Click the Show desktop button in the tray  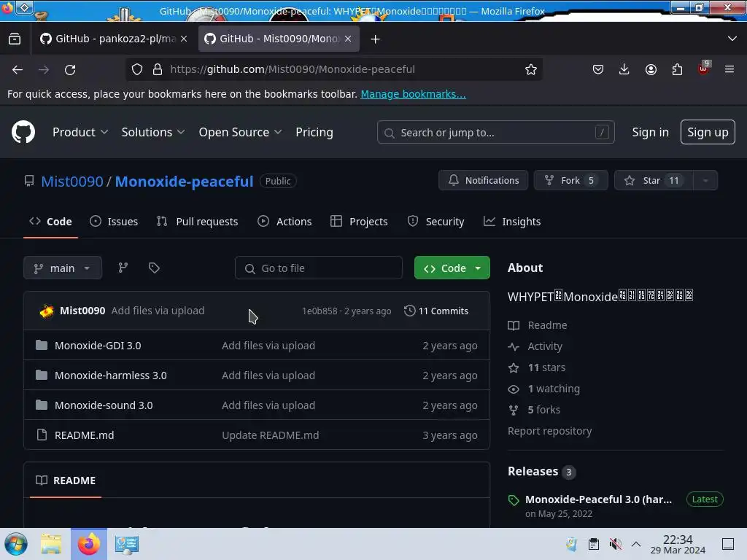(728, 544)
